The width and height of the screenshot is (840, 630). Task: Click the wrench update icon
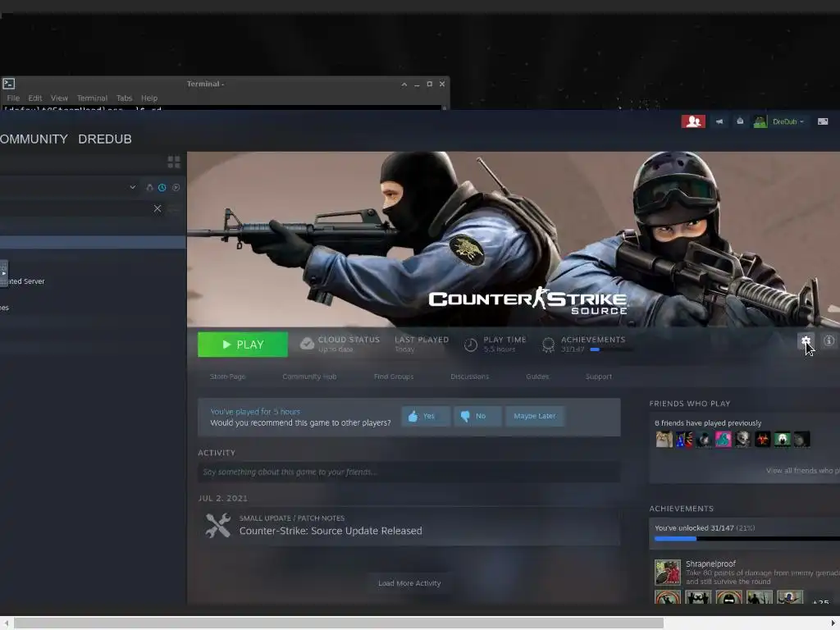(217, 525)
